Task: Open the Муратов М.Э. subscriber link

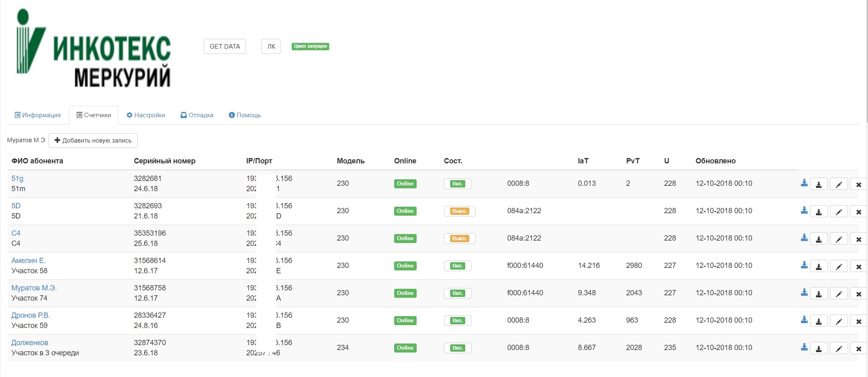Action: (34, 288)
